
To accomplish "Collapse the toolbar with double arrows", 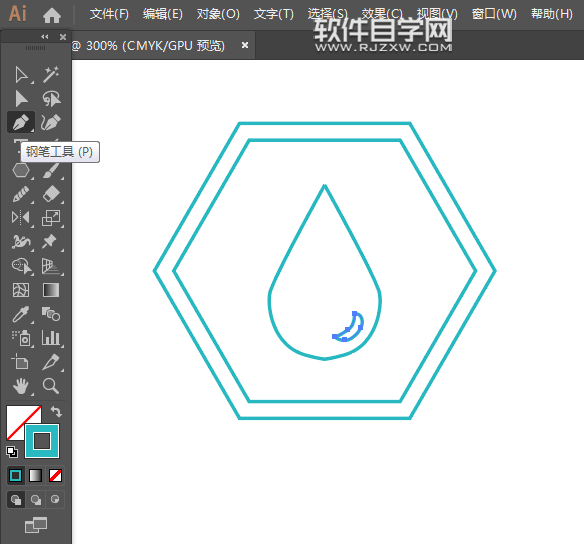I will tap(45, 36).
